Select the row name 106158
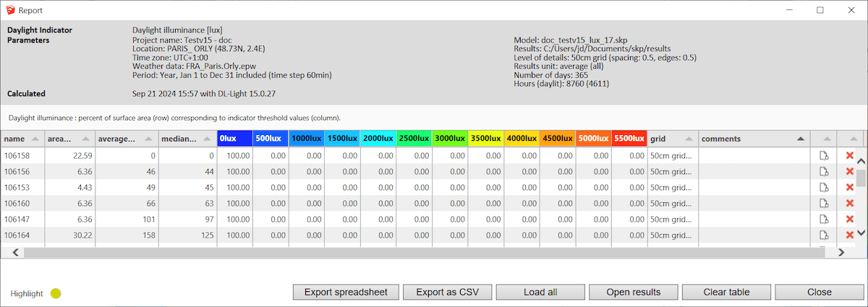Screen dimensions: 868x307 (17, 155)
